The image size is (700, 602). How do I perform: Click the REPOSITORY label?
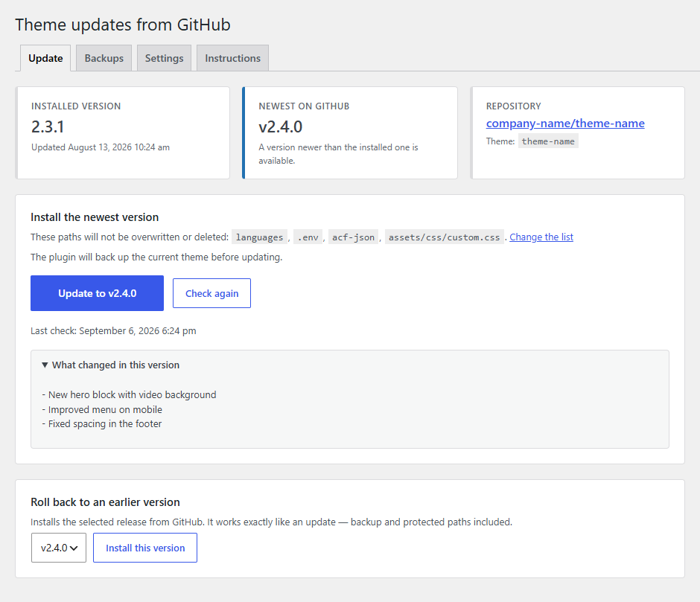[x=513, y=106]
